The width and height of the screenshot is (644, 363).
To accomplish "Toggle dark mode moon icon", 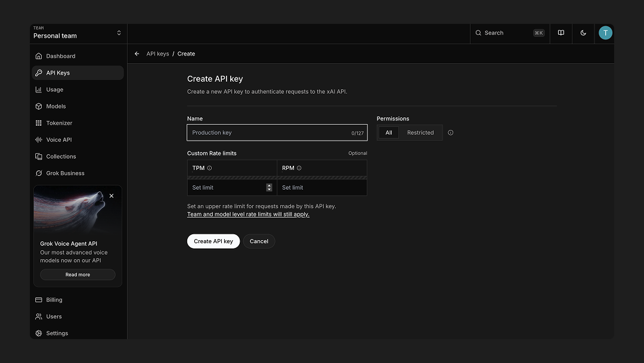I will point(583,33).
